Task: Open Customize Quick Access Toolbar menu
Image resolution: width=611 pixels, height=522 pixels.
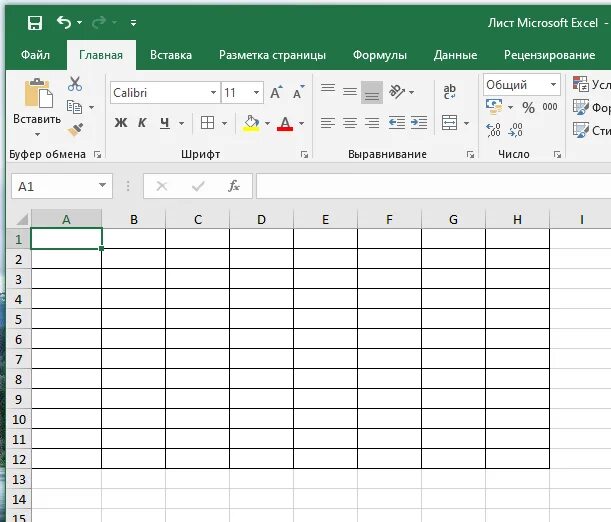Action: pyautogui.click(x=133, y=23)
